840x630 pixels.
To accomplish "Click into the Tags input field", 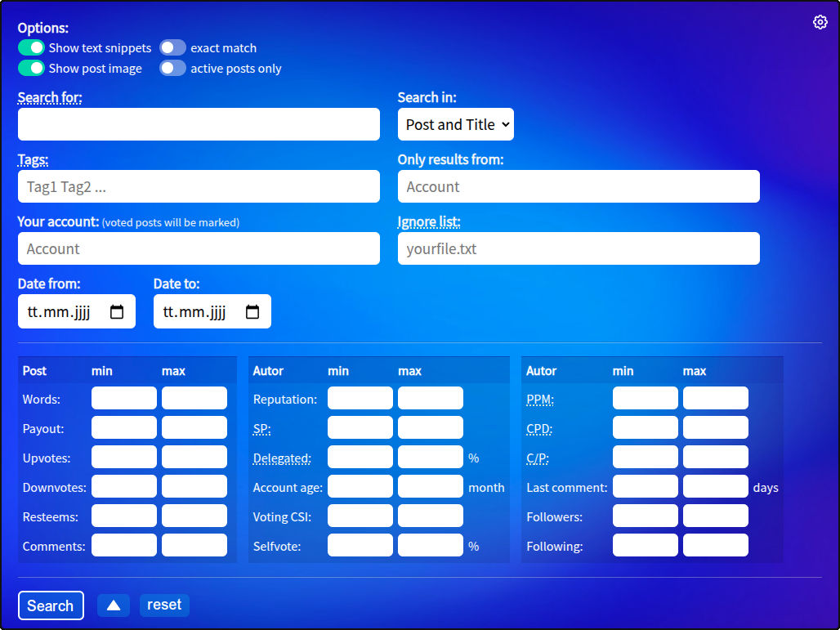I will (x=199, y=186).
